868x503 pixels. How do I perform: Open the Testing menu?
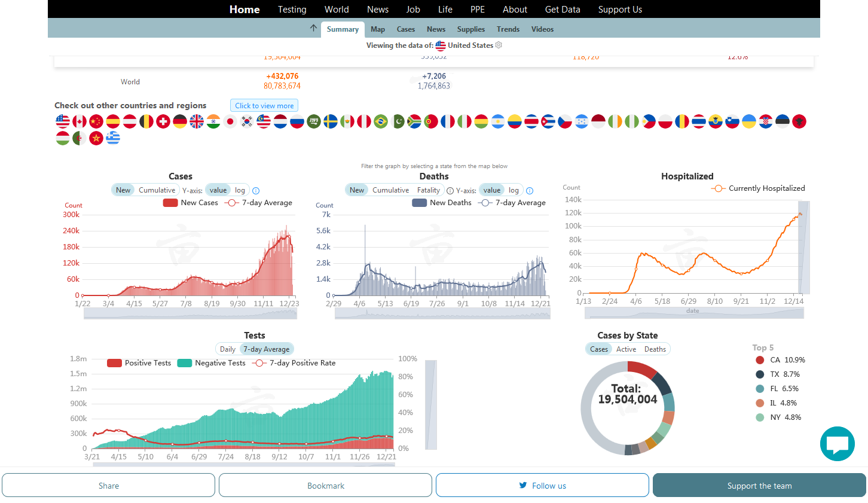292,10
